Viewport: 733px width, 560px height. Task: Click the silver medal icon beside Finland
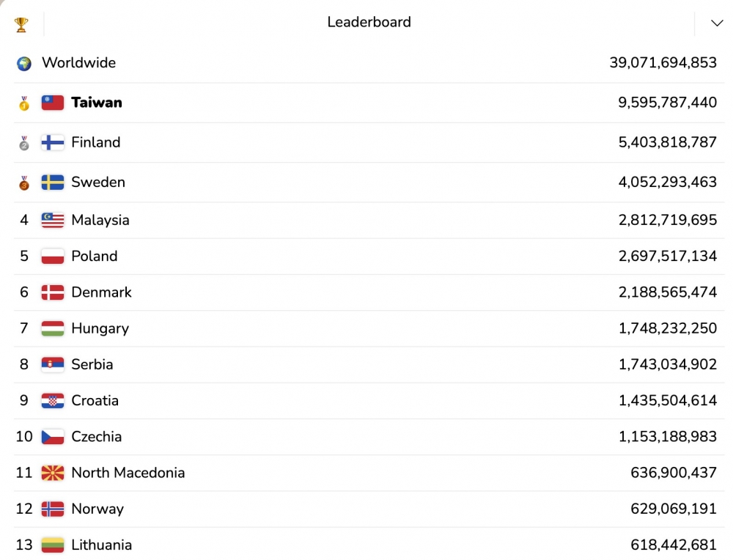(x=24, y=143)
